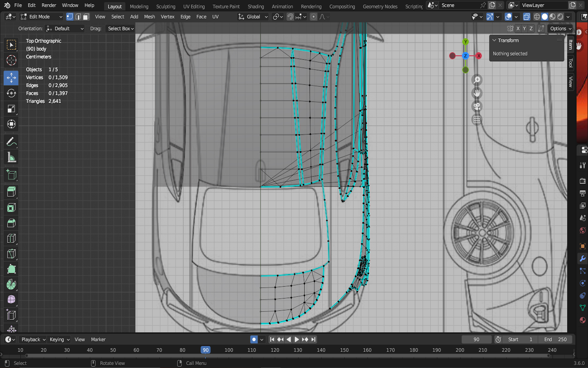Pick the Measure ruler tool

11,157
